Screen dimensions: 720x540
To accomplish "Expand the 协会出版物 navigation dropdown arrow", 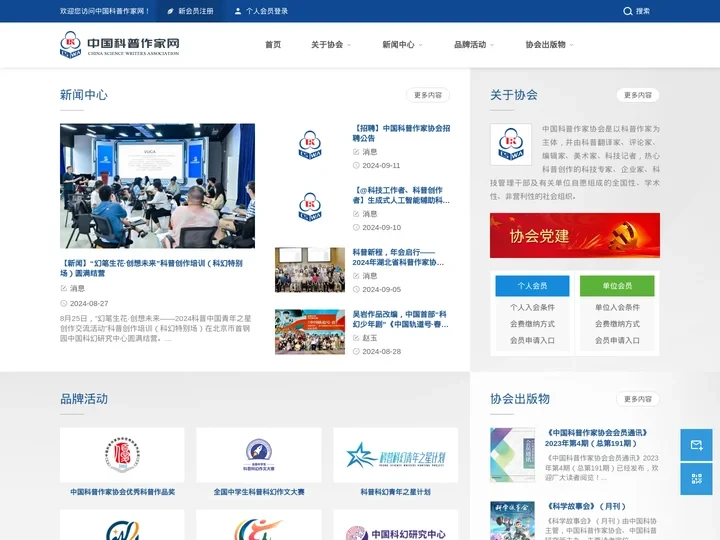I will point(571,45).
